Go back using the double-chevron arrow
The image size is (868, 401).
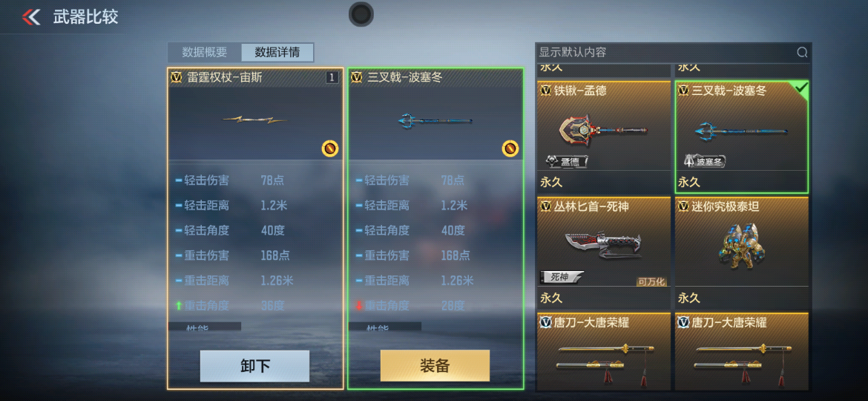(31, 17)
